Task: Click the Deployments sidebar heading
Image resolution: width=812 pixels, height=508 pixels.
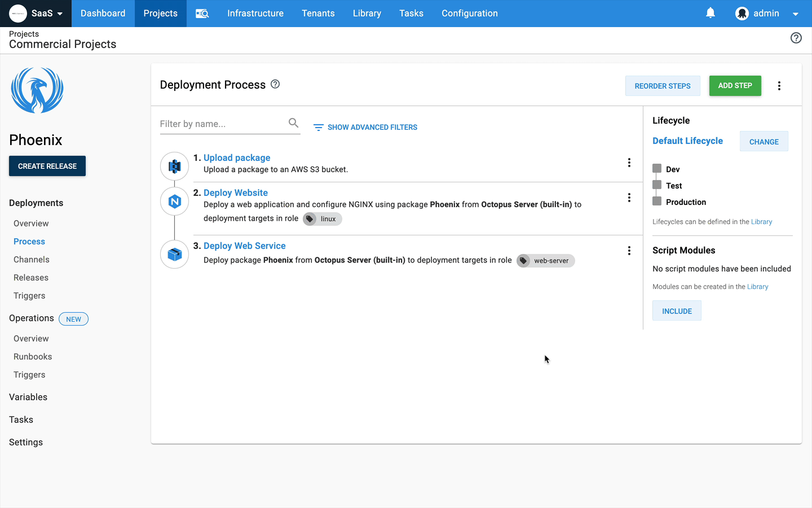Action: pyautogui.click(x=36, y=203)
